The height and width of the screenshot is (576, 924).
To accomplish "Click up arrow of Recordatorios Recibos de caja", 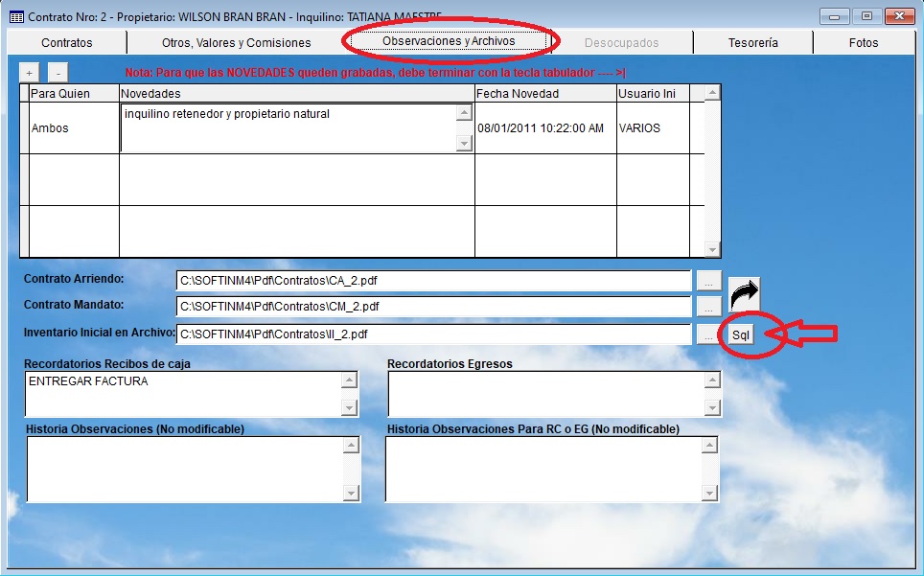I will (x=350, y=380).
